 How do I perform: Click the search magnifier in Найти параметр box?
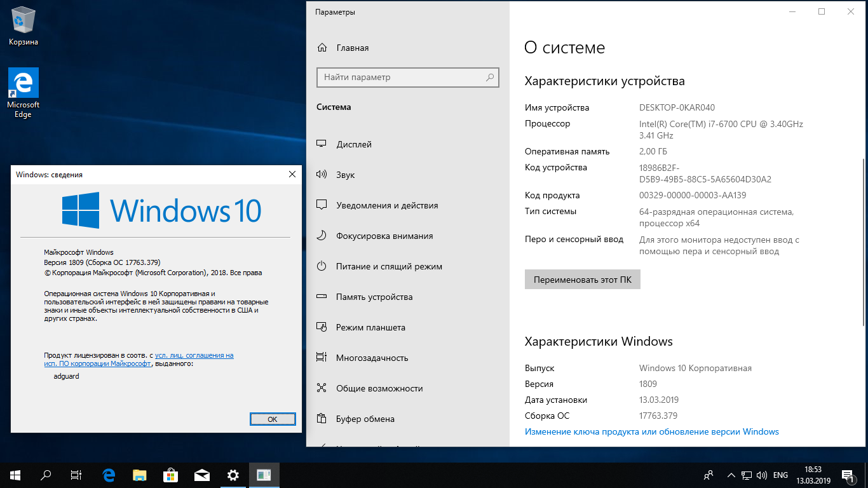pos(490,78)
